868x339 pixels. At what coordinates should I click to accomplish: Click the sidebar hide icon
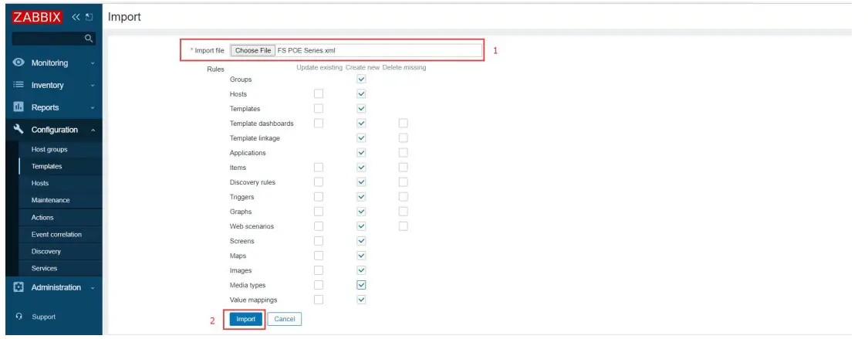[x=89, y=17]
